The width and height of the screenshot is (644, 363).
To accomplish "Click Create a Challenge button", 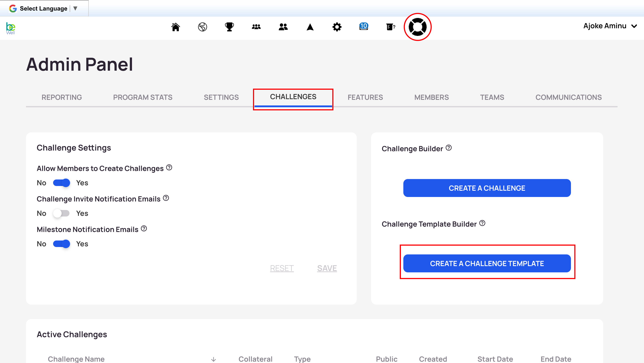I will pyautogui.click(x=487, y=188).
